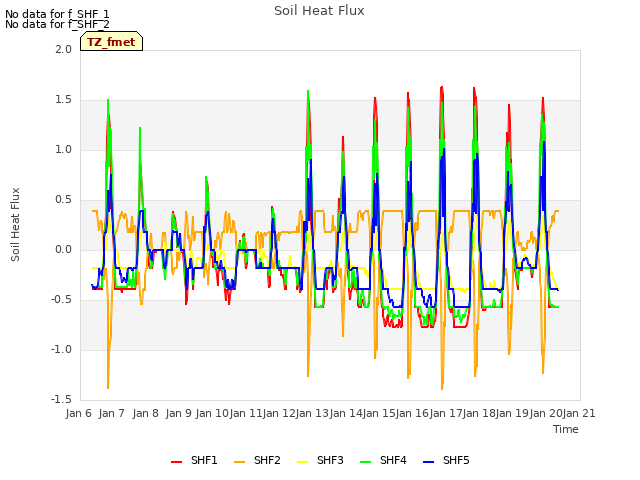
Task: Click the TZ_fmet annotation box
Action: click(111, 41)
